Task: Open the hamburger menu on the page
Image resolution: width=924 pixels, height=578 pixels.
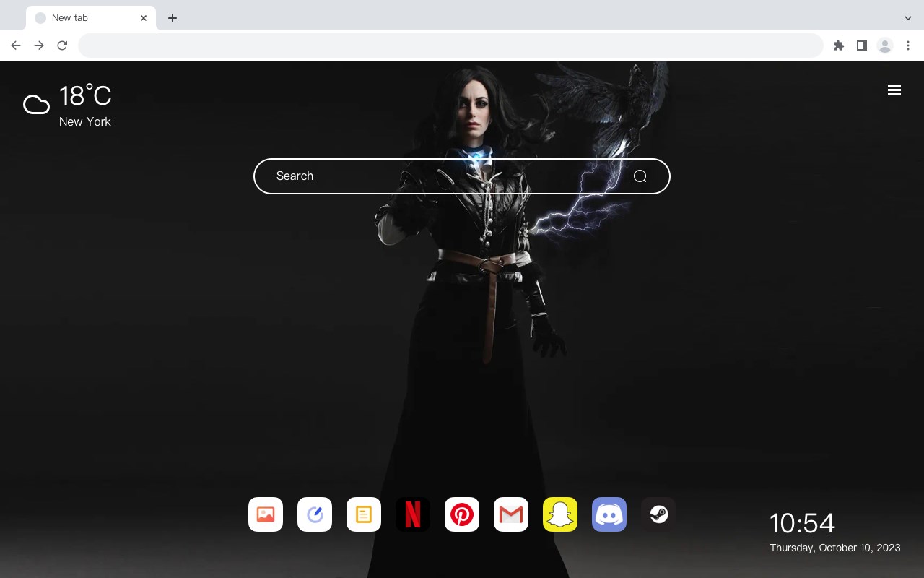Action: (x=894, y=90)
